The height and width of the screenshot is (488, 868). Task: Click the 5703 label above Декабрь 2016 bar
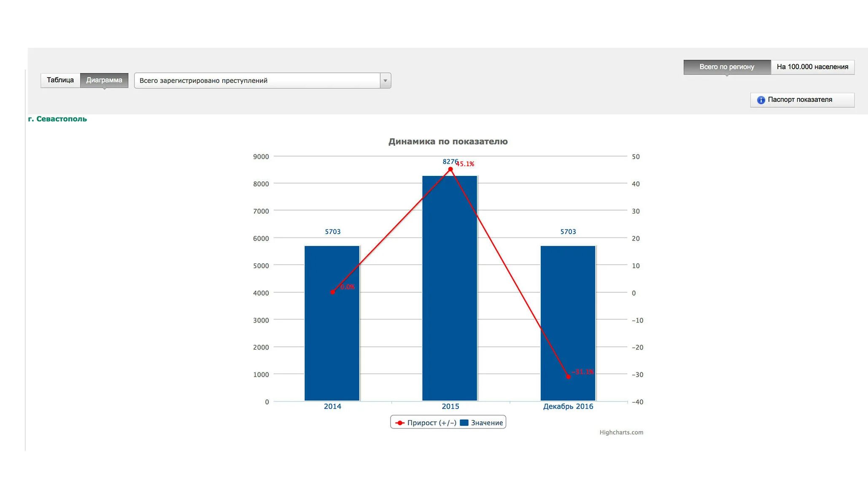pos(568,232)
